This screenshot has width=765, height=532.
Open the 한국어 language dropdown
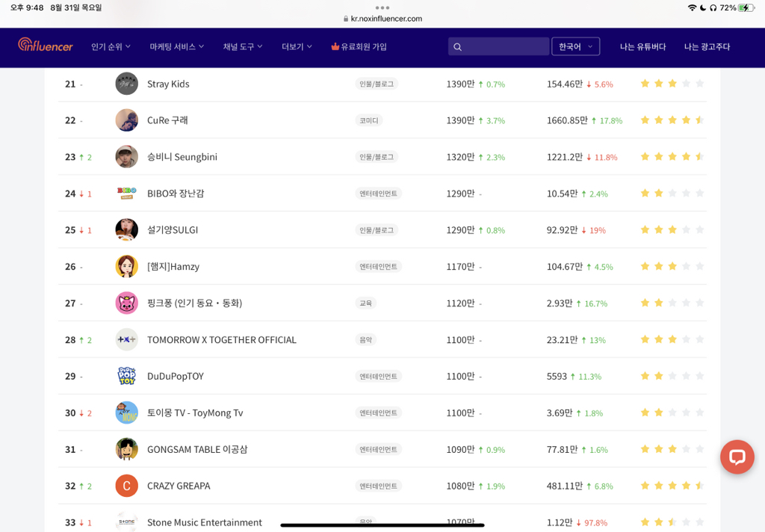[576, 46]
